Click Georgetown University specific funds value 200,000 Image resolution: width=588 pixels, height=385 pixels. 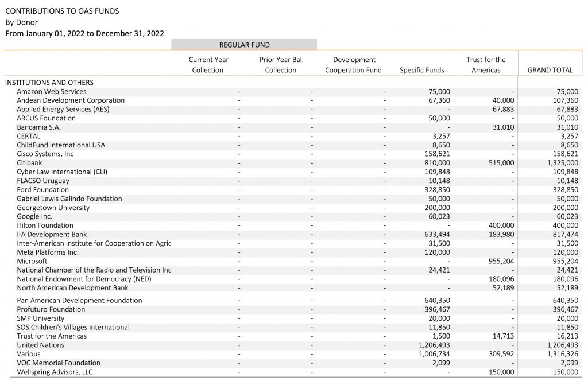pyautogui.click(x=437, y=208)
